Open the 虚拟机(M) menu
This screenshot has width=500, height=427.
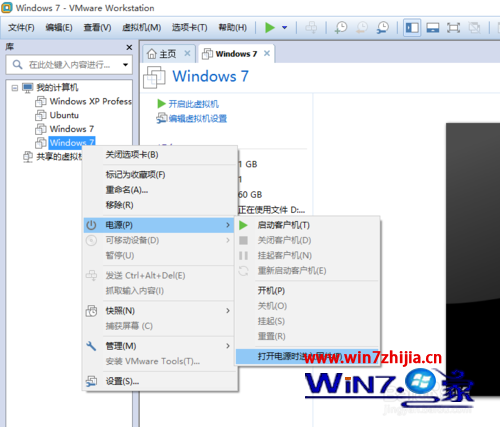coord(141,27)
